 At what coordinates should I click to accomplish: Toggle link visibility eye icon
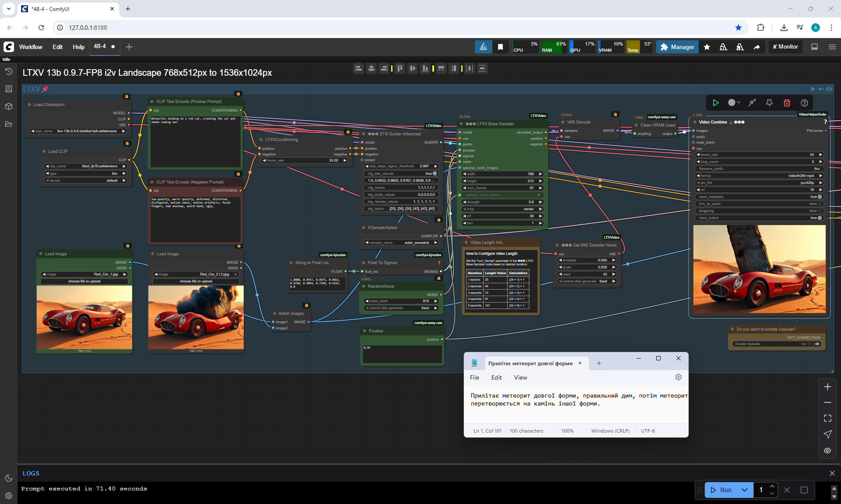827,451
